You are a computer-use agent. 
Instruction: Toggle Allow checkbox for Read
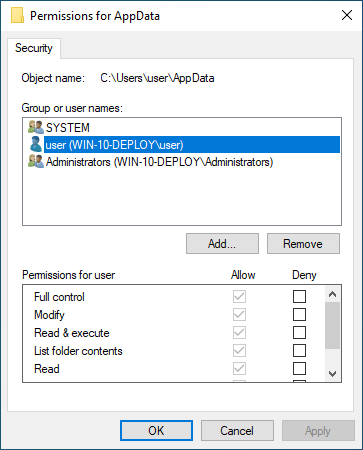coord(239,368)
